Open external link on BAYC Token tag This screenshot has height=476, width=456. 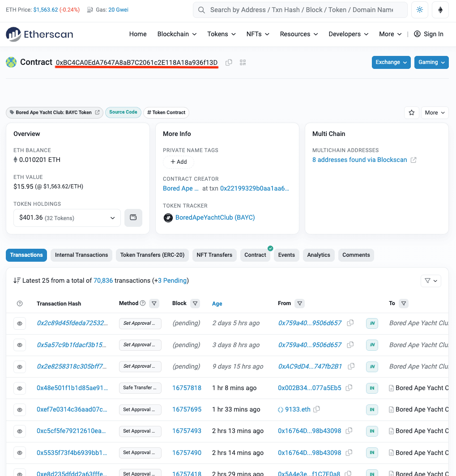[x=97, y=112]
